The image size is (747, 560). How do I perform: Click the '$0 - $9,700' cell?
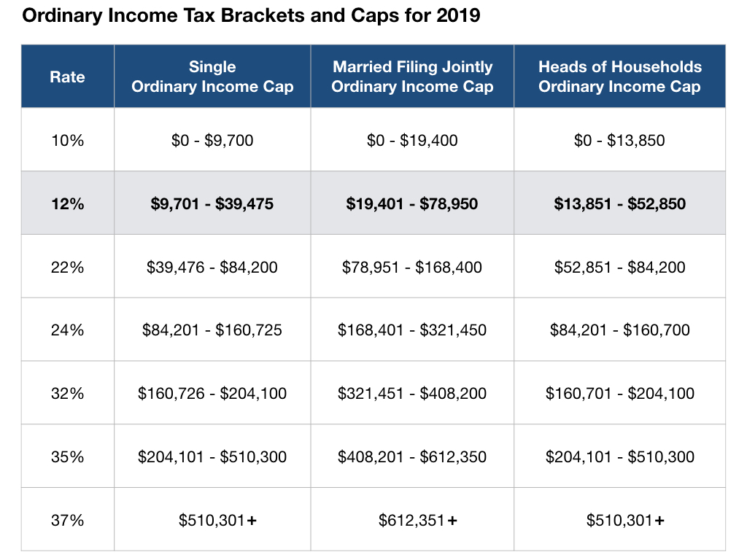pos(212,140)
